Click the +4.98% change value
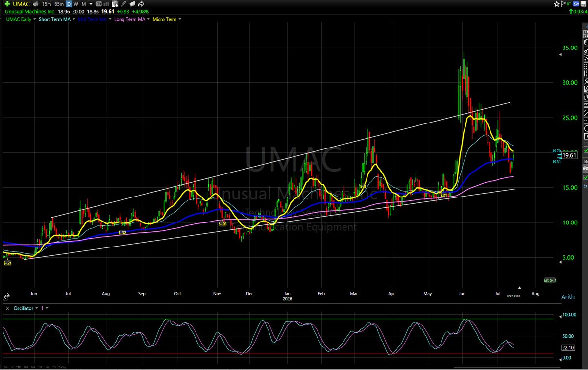The image size is (588, 370). (x=140, y=12)
